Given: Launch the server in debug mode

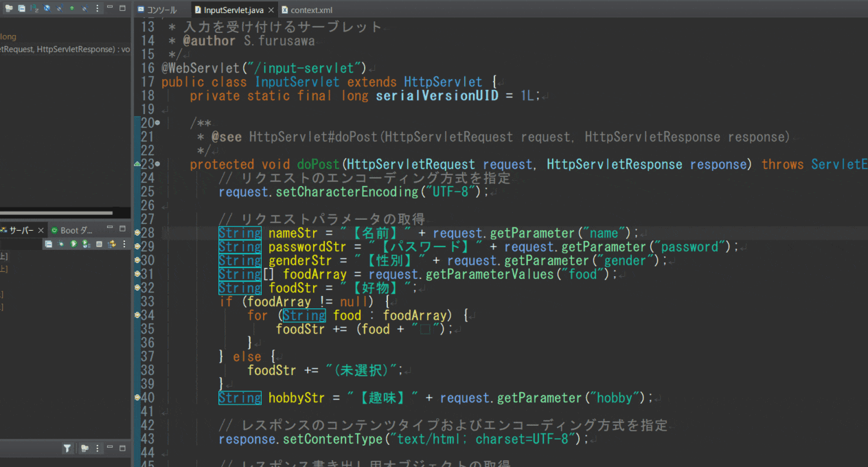Looking at the screenshot, I should 61,244.
